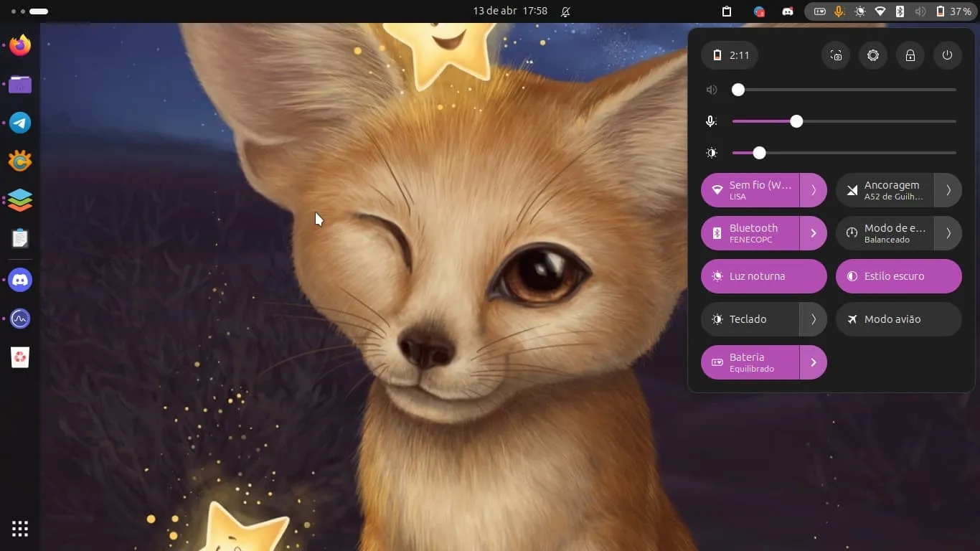This screenshot has height=551, width=980.
Task: Toggle Bluetooth FENECOPC
Action: coord(750,233)
